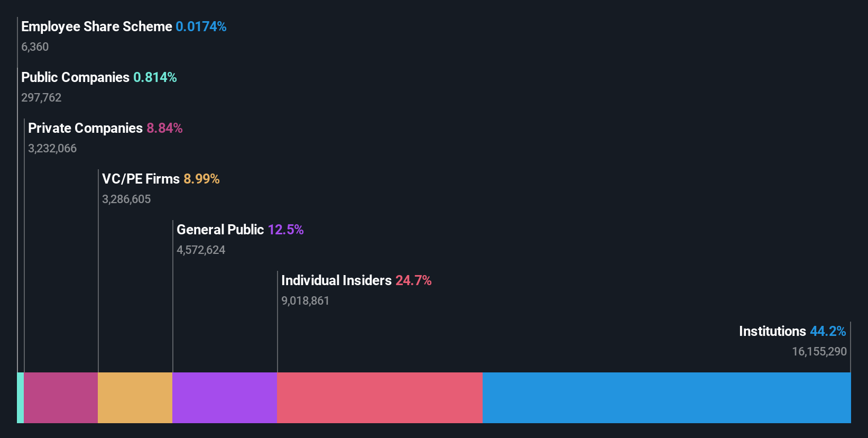Viewport: 868px width, 438px height.
Task: Select the General Public label
Action: (220, 230)
